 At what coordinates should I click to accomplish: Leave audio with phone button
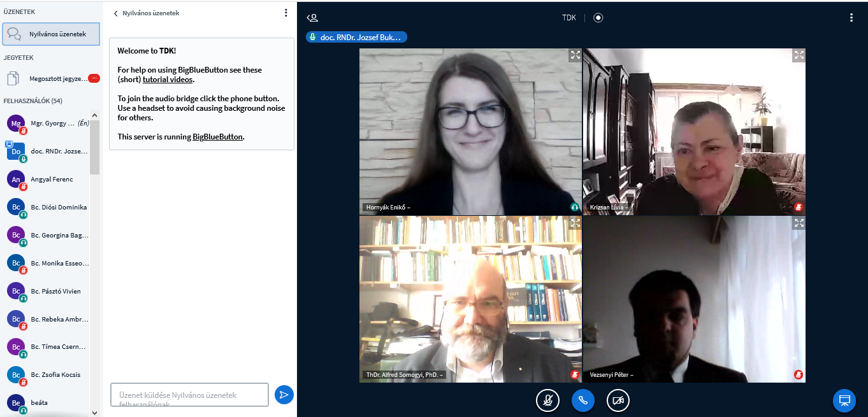point(582,400)
